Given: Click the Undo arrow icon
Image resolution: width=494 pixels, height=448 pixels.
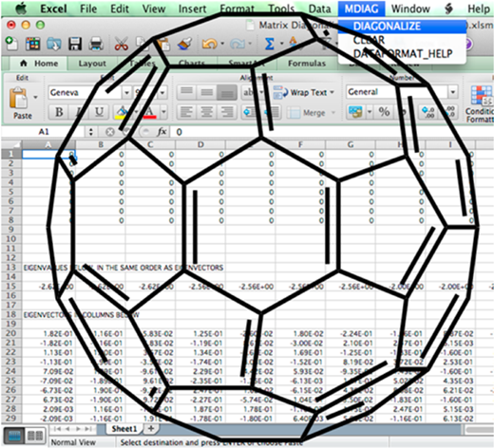Looking at the screenshot, I should click(x=209, y=44).
